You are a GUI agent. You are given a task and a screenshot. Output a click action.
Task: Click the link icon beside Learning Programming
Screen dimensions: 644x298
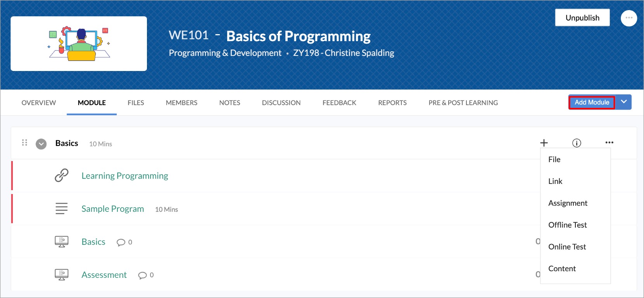(61, 175)
